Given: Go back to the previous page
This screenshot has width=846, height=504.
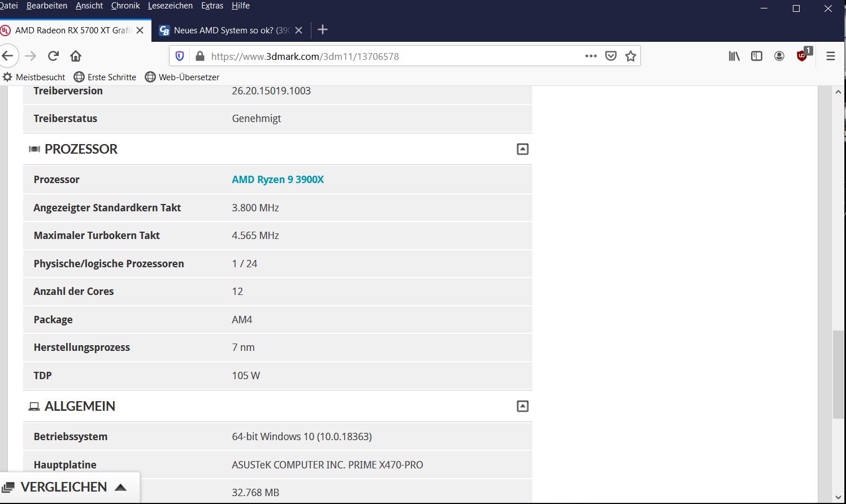Looking at the screenshot, I should pos(7,56).
